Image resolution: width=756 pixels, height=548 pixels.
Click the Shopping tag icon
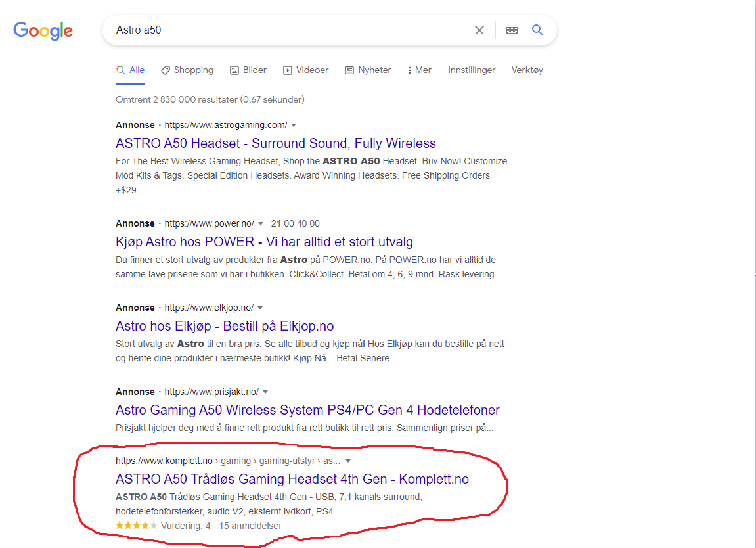click(x=166, y=70)
